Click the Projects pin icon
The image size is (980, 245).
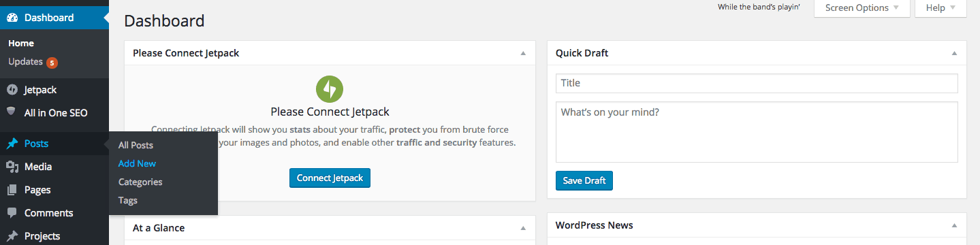12,236
